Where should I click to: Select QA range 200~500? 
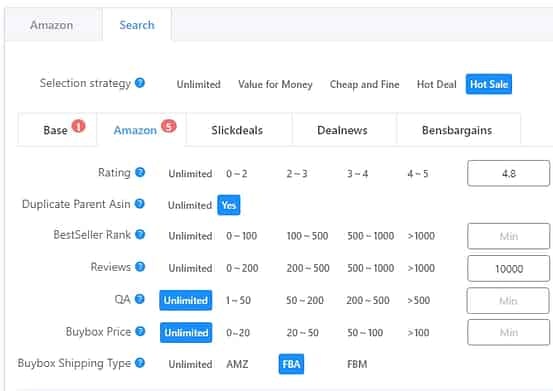368,300
